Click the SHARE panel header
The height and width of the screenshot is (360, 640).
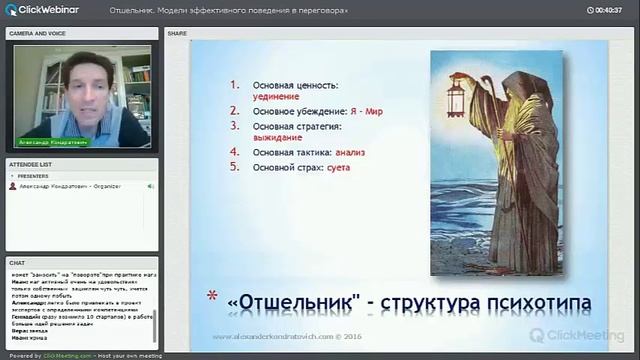[x=399, y=33]
